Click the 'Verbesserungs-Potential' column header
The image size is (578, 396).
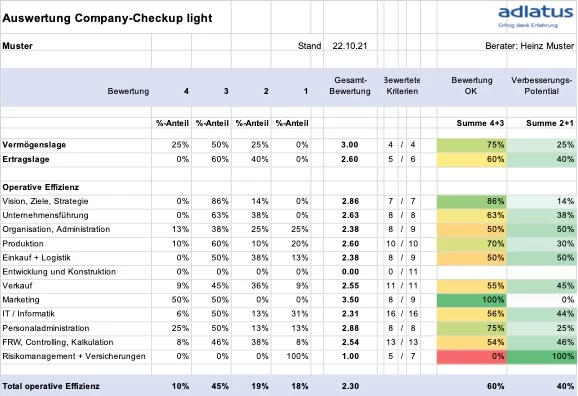[542, 86]
